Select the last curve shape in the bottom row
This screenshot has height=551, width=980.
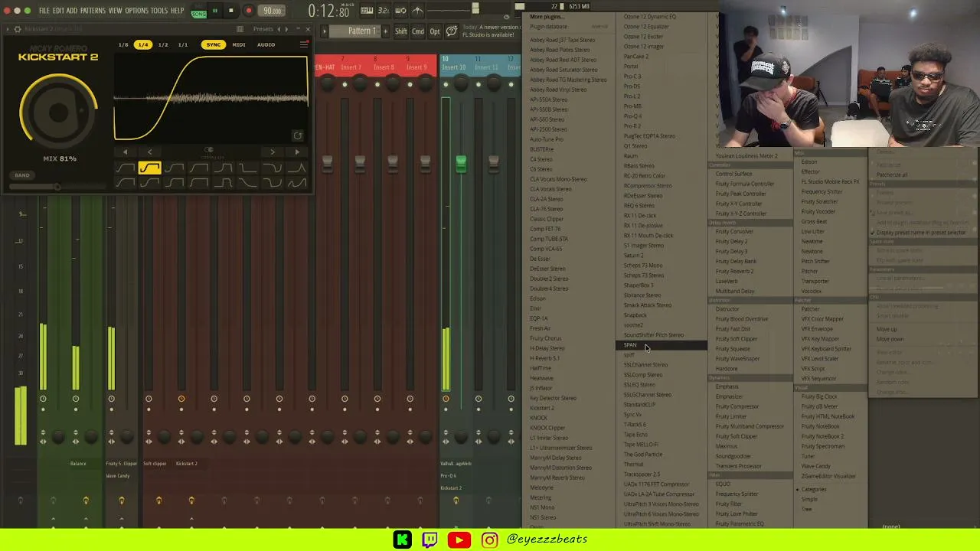tap(297, 182)
